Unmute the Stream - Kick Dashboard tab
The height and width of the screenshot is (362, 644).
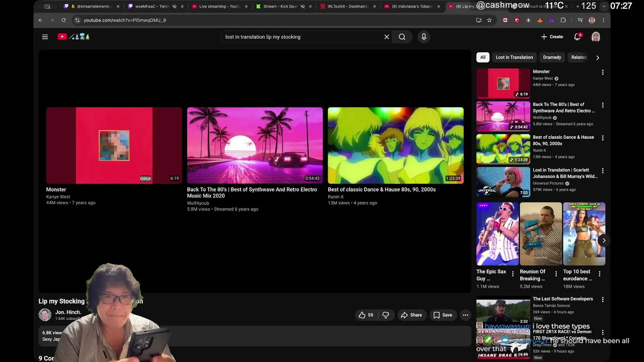click(302, 7)
